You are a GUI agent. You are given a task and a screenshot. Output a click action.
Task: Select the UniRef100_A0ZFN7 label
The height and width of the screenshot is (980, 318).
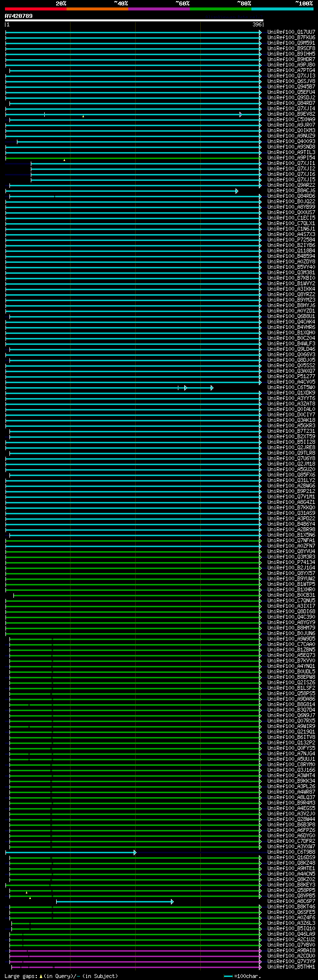pyautogui.click(x=291, y=546)
